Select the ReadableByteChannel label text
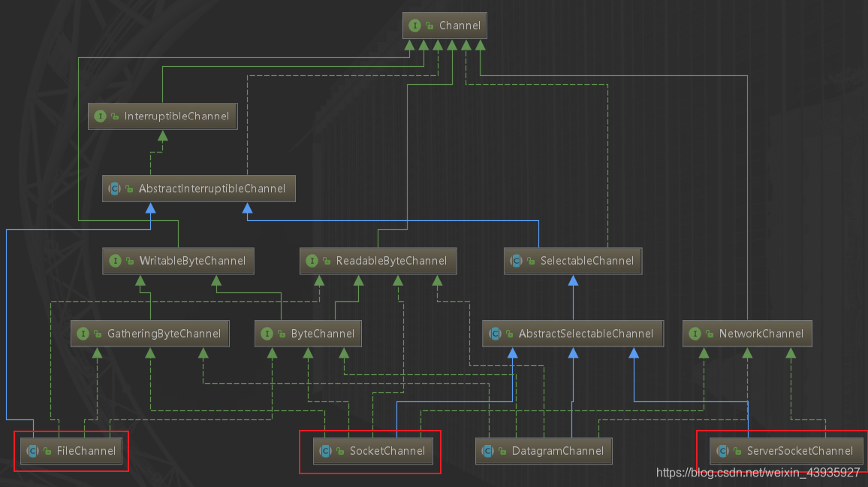 click(x=391, y=261)
